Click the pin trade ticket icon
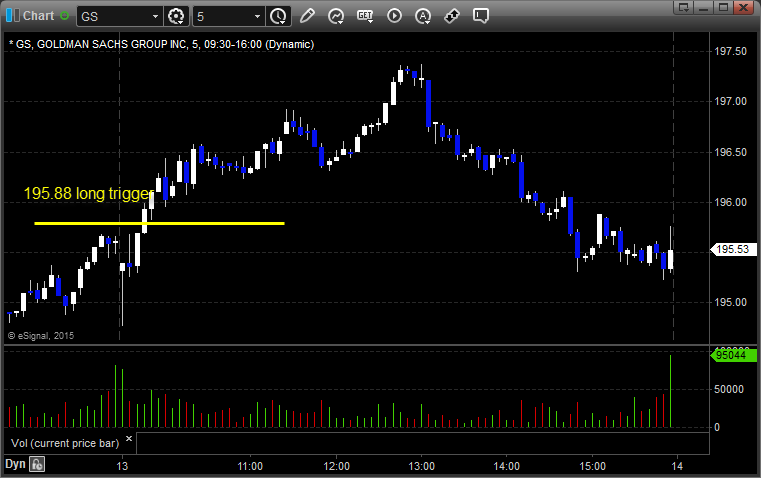The width and height of the screenshot is (761, 478). [x=452, y=16]
